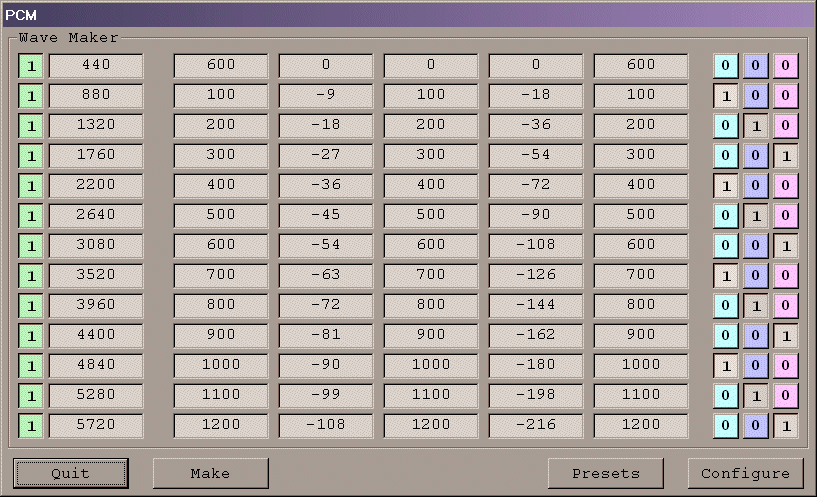817x497 pixels.
Task: Click the 4400 frequency field
Action: [x=96, y=336]
